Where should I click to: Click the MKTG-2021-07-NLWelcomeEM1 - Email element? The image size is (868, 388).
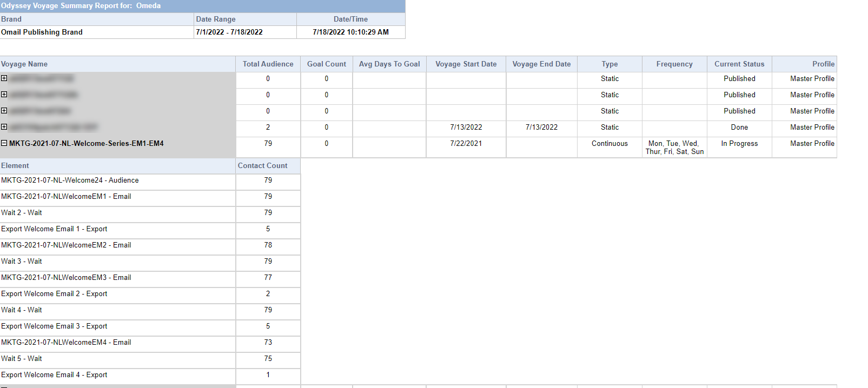66,196
